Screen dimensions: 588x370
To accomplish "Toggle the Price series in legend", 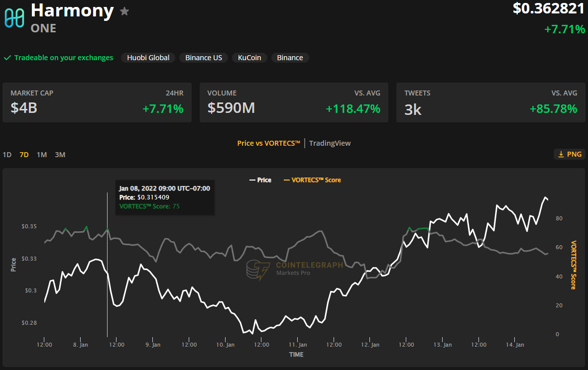I will (260, 180).
